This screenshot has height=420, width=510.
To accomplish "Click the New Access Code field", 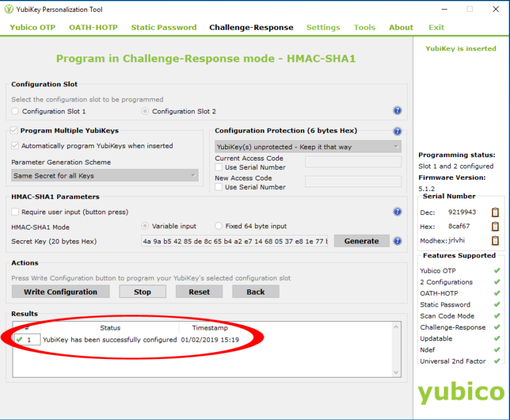I will tap(353, 181).
